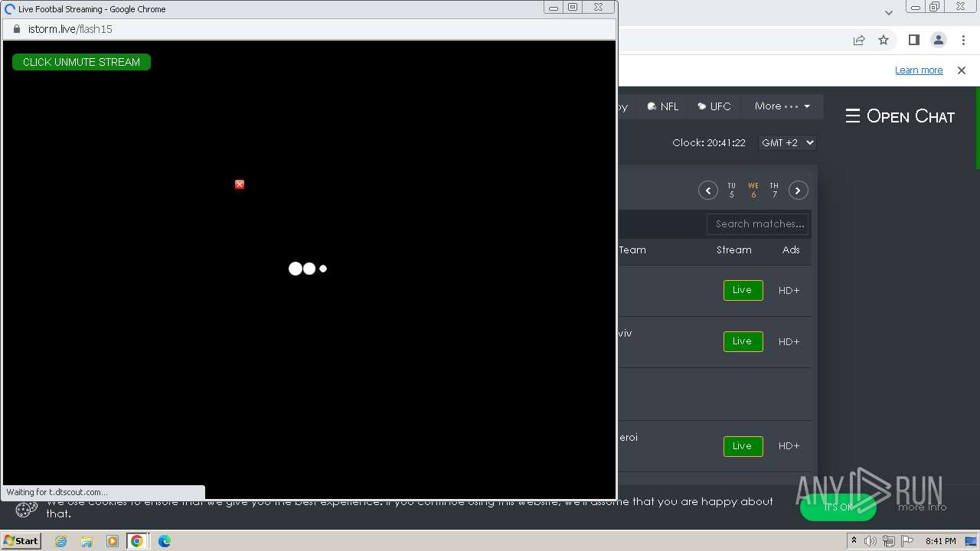Image resolution: width=980 pixels, height=551 pixels.
Task: Click the Ads column header
Action: tap(791, 250)
